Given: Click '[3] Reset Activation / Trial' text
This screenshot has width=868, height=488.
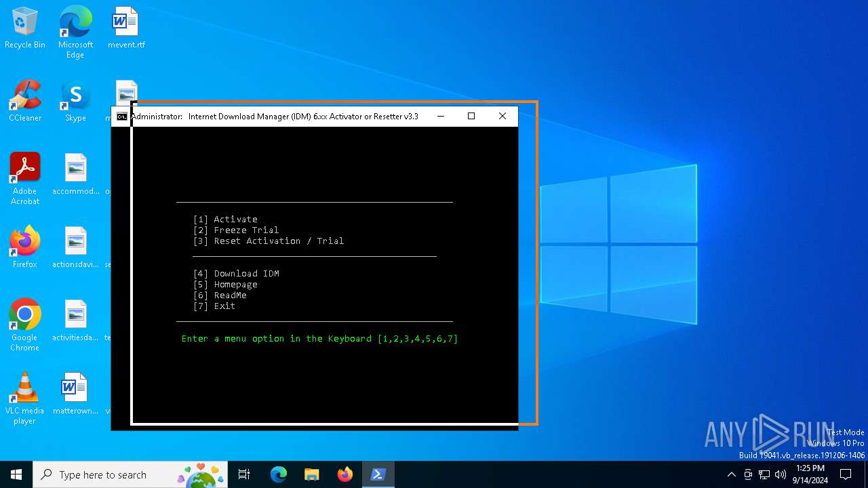Looking at the screenshot, I should [269, 241].
